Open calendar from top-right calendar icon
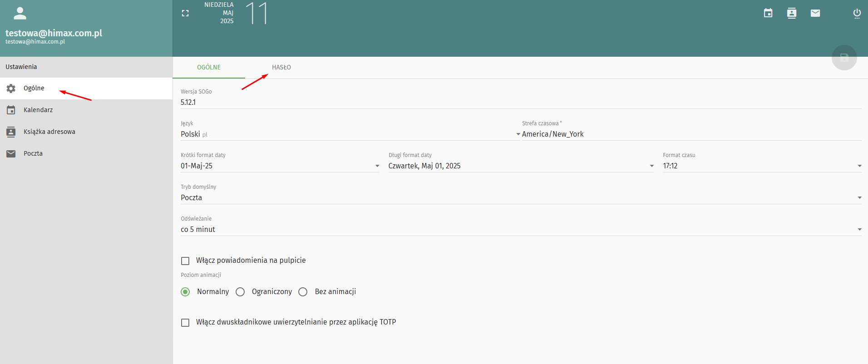The width and height of the screenshot is (868, 364). [768, 13]
